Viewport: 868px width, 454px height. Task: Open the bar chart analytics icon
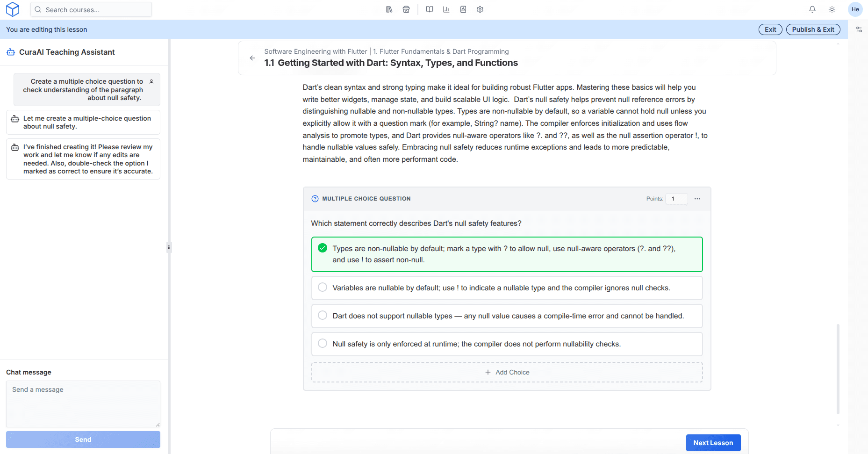pyautogui.click(x=446, y=9)
